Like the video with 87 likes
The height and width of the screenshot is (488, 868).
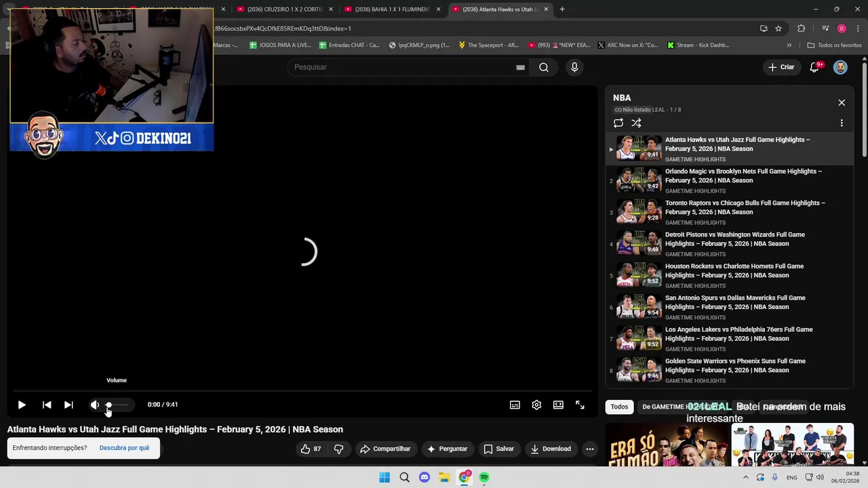point(311,449)
